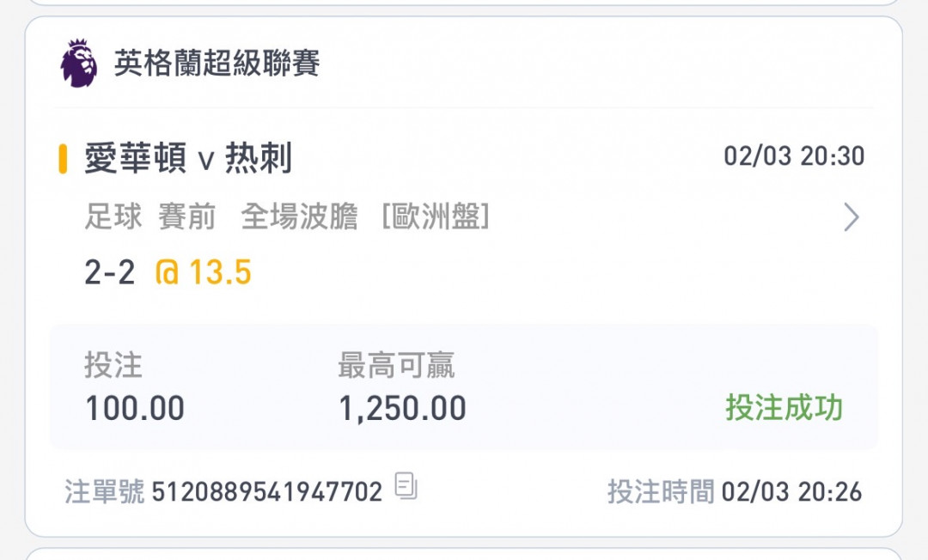
Task: Tap the 全場波膽 market label
Action: (300, 216)
